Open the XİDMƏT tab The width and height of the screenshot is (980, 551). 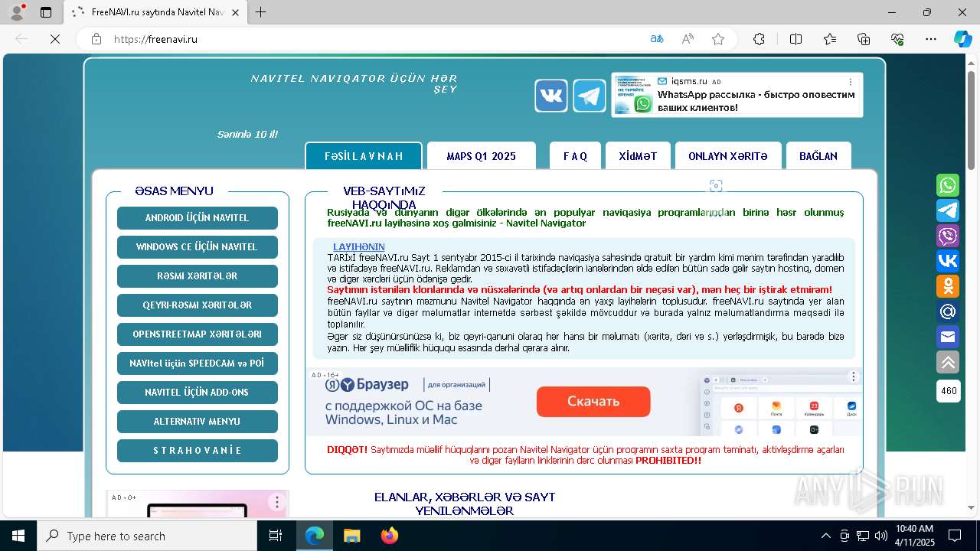point(638,156)
